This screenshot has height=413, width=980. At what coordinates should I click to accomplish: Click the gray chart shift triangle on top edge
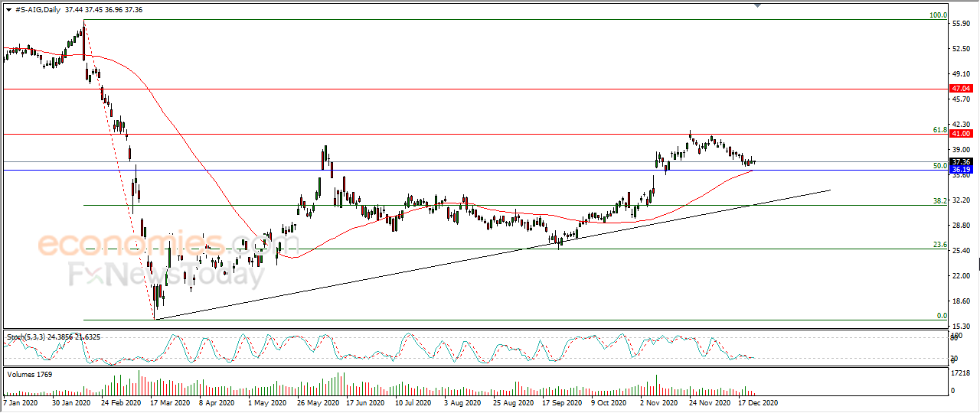[x=758, y=5]
